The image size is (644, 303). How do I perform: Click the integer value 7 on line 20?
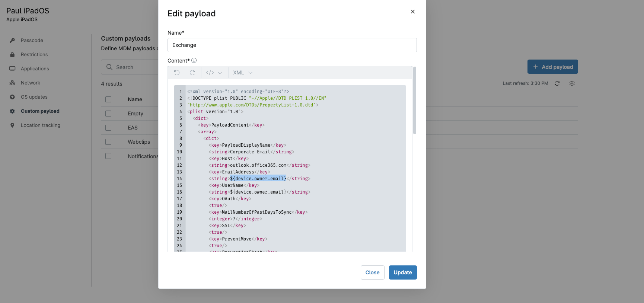(x=234, y=219)
